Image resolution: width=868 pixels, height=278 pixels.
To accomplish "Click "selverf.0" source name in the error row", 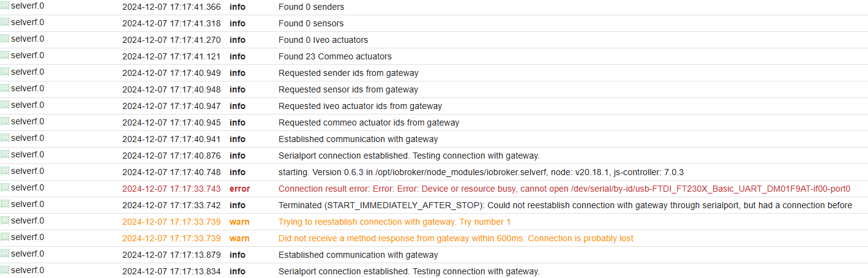I will click(x=28, y=188).
